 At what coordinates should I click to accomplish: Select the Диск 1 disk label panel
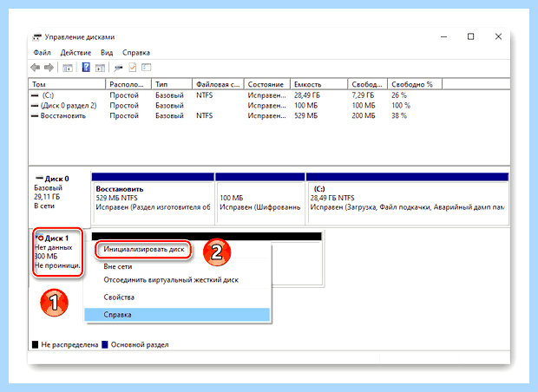(57, 252)
